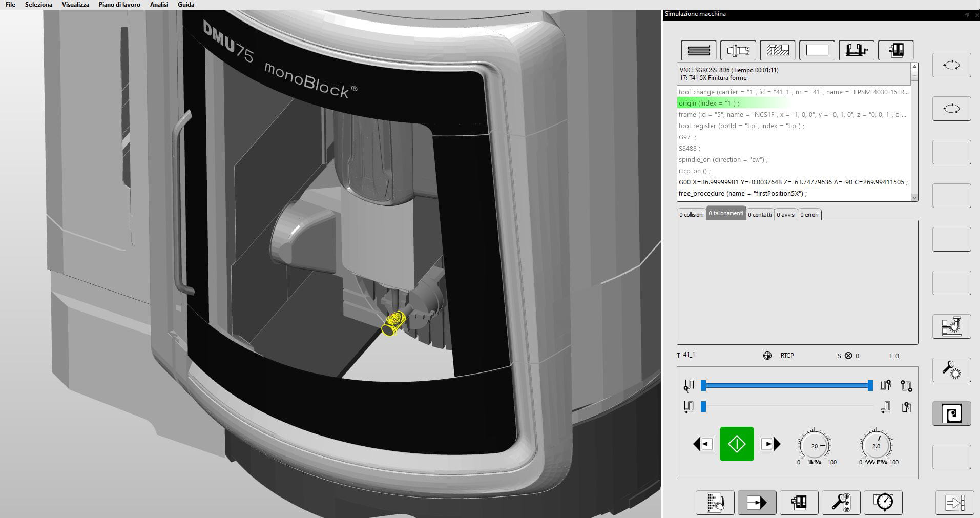Click the machine icon in bottom toolbar
This screenshot has height=518, width=980.
point(799,503)
